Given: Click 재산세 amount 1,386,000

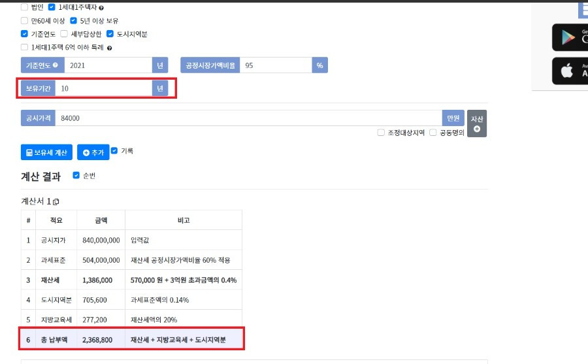Looking at the screenshot, I should click(x=97, y=280).
